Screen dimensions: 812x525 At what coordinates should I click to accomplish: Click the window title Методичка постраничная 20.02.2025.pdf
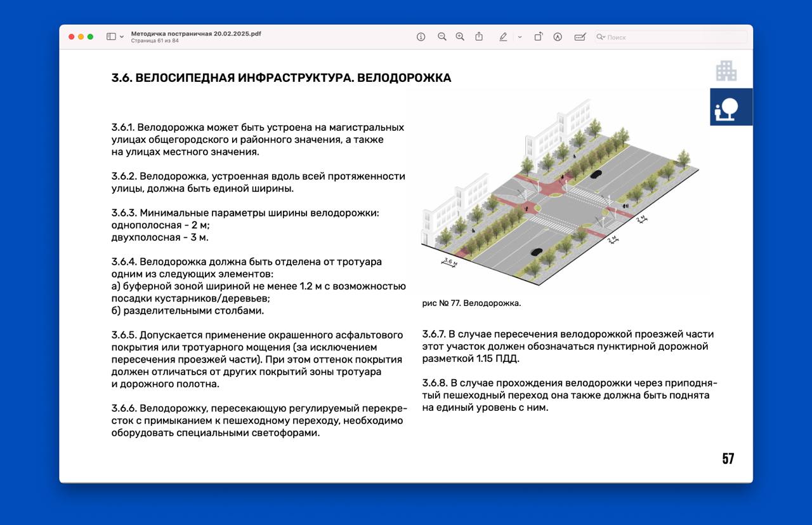coord(196,33)
